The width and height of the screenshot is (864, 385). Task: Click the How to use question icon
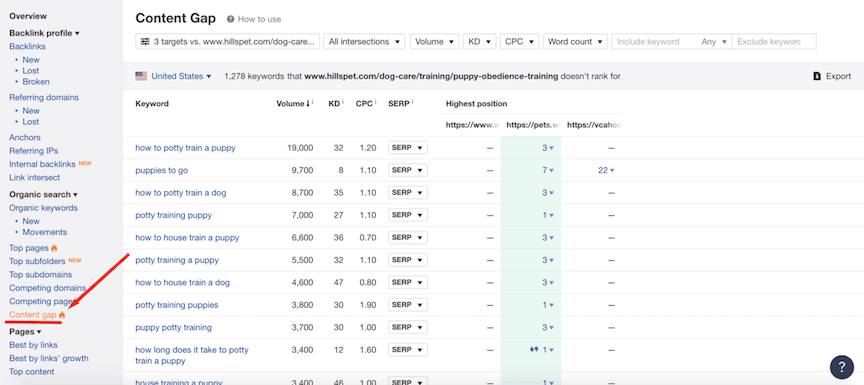[x=230, y=19]
